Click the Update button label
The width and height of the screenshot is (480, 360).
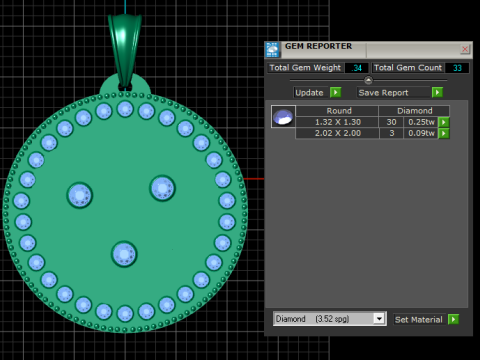point(309,93)
